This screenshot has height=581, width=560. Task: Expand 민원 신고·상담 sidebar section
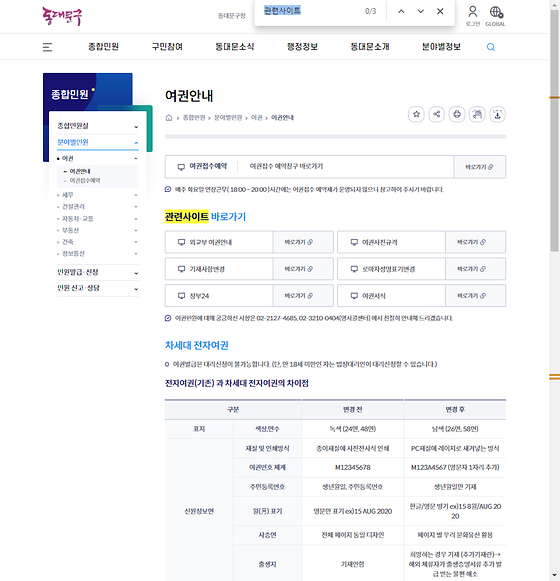pos(98,288)
